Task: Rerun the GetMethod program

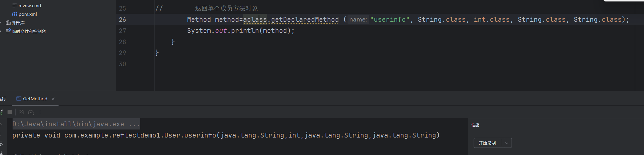Action: (1, 112)
